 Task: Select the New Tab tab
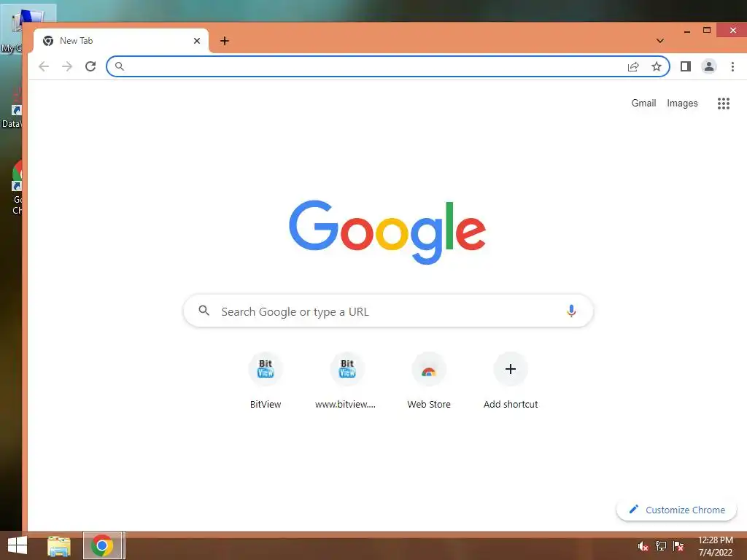[x=121, y=41]
